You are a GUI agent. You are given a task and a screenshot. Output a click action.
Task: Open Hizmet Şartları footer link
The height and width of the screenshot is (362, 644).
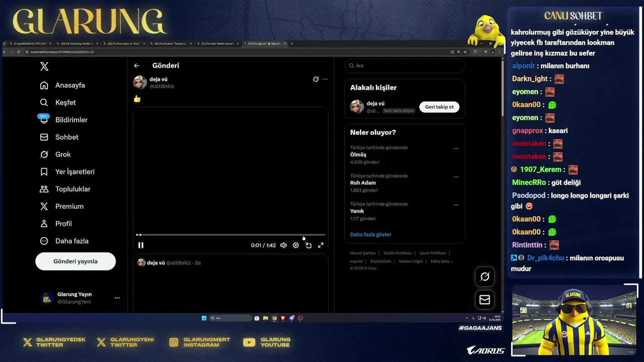point(363,253)
